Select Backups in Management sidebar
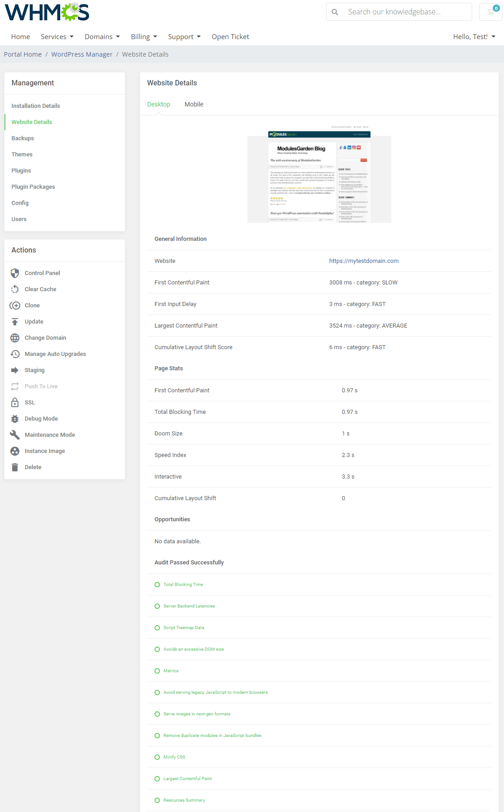This screenshot has height=812, width=504. [x=23, y=138]
